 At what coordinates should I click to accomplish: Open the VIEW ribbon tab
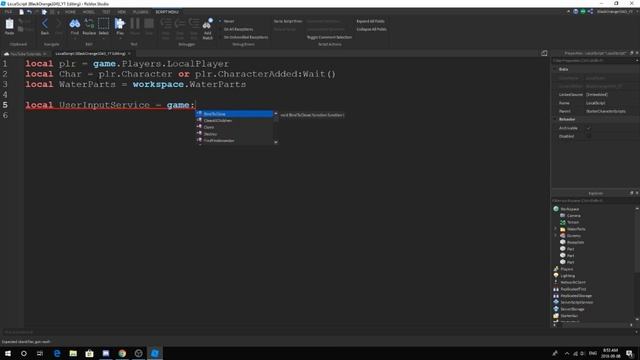121,12
